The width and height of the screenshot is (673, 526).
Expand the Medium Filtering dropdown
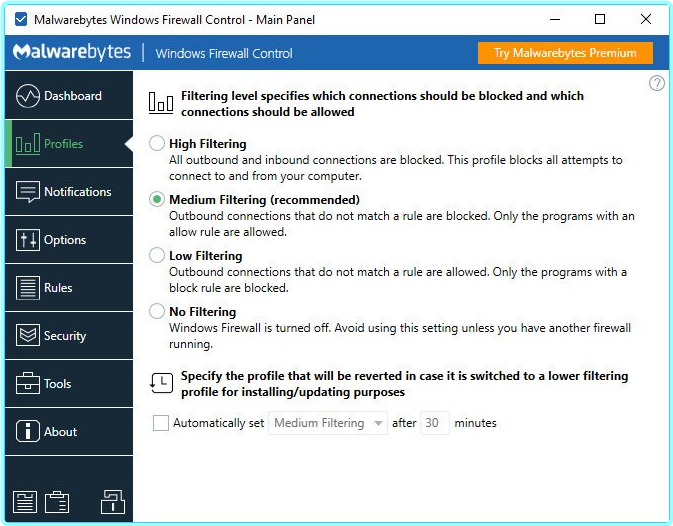[x=329, y=423]
